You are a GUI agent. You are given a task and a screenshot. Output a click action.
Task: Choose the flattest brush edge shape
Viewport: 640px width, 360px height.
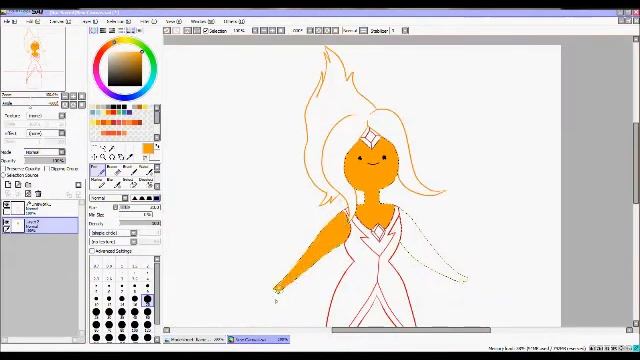coord(157,198)
